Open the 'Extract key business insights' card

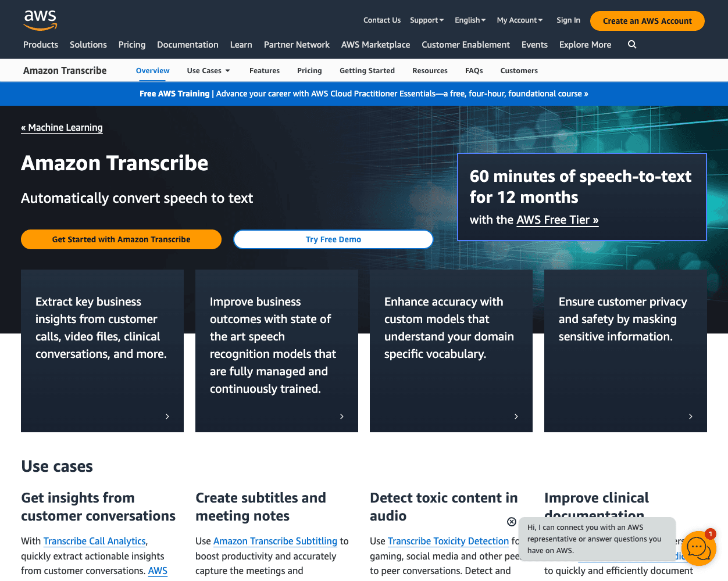[102, 351]
